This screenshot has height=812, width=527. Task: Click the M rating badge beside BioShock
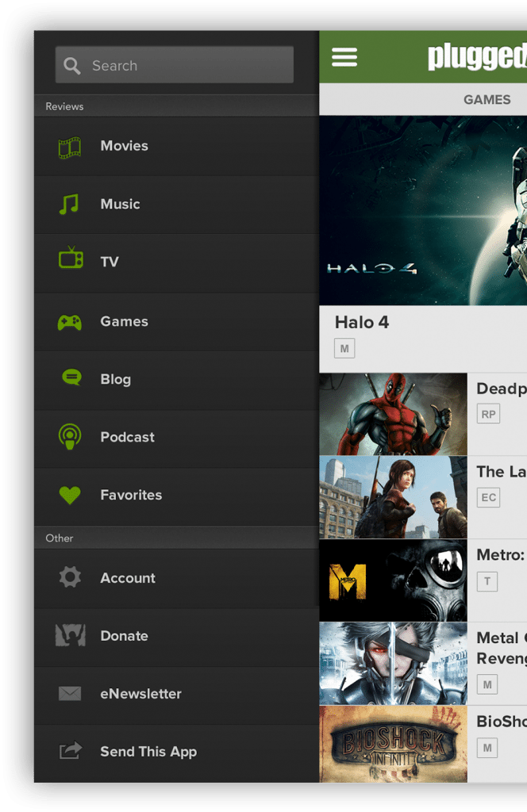point(487,748)
